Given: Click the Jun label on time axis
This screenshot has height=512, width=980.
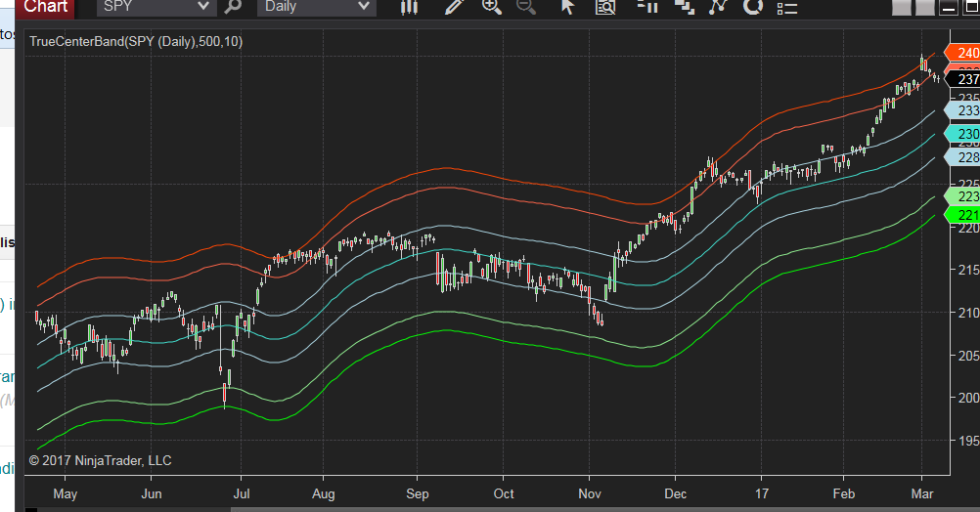Looking at the screenshot, I should point(152,493).
